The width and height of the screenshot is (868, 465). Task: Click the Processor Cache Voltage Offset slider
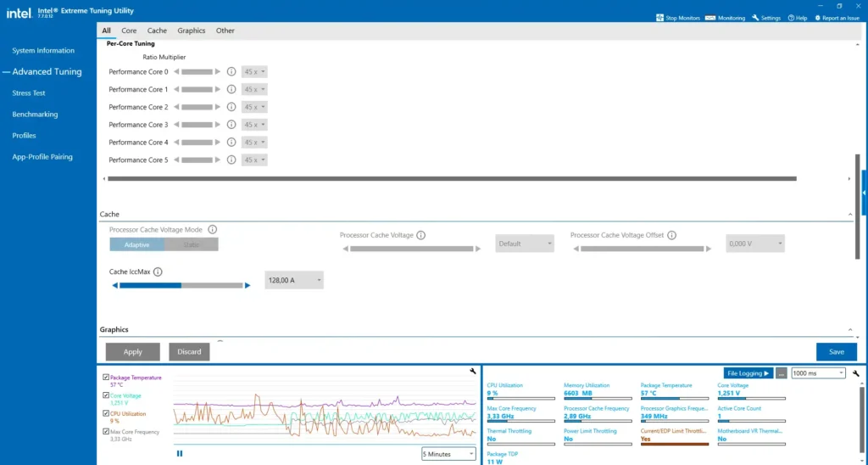(643, 249)
